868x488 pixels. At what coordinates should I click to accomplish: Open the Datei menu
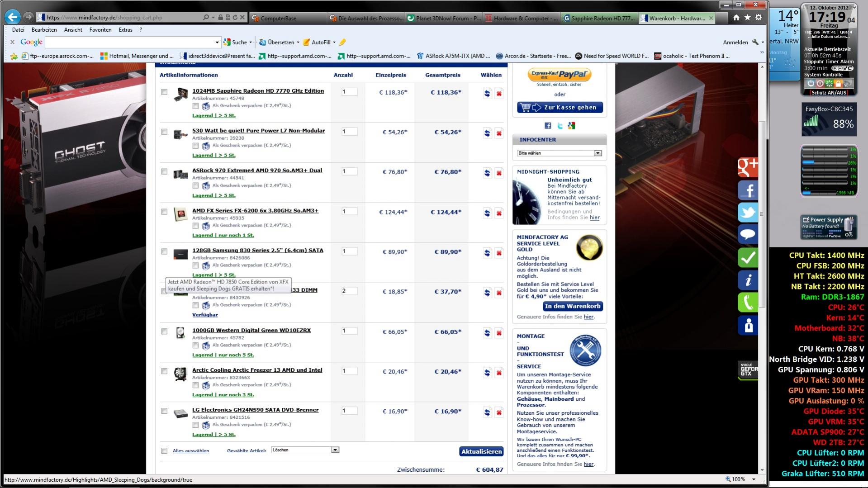point(18,30)
